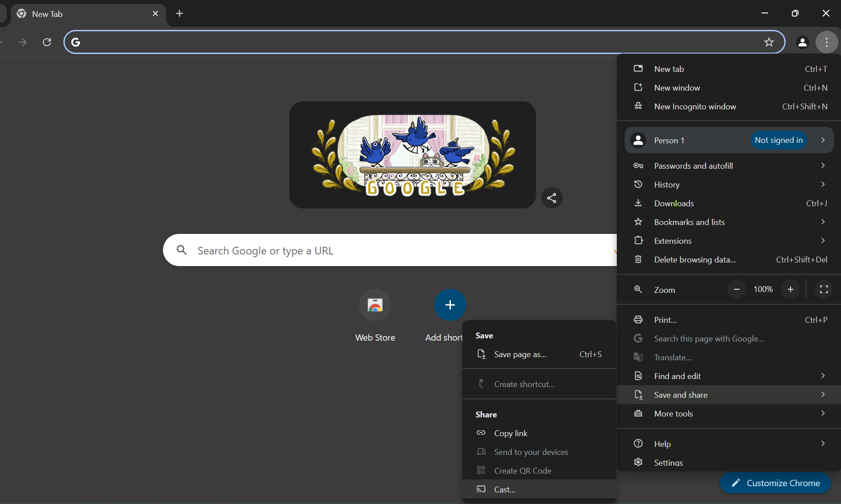
Task: Click the Cast screen icon
Action: 481,489
